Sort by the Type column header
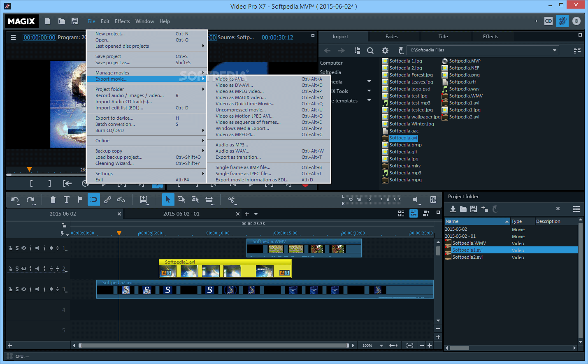The width and height of the screenshot is (588, 364). [x=522, y=221]
